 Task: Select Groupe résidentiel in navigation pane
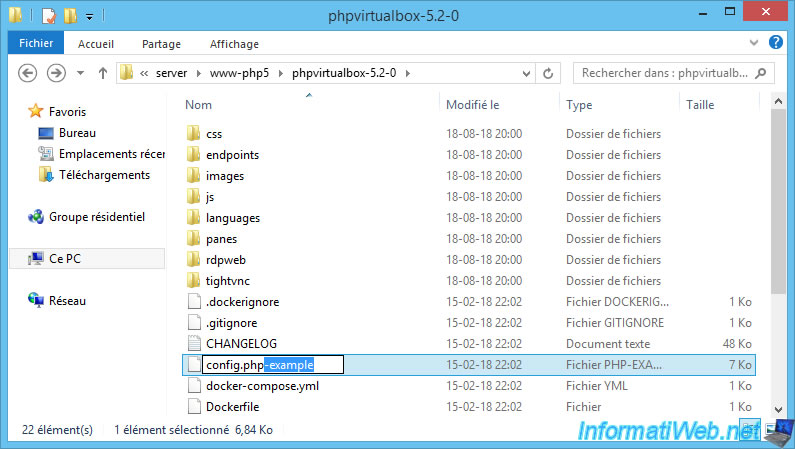[97, 217]
